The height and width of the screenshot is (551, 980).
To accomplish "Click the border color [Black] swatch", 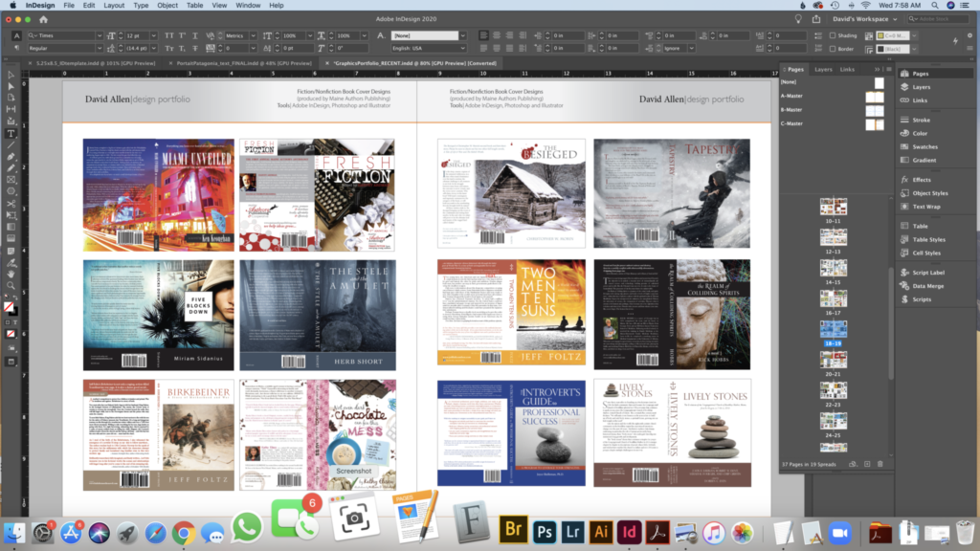I will click(880, 48).
